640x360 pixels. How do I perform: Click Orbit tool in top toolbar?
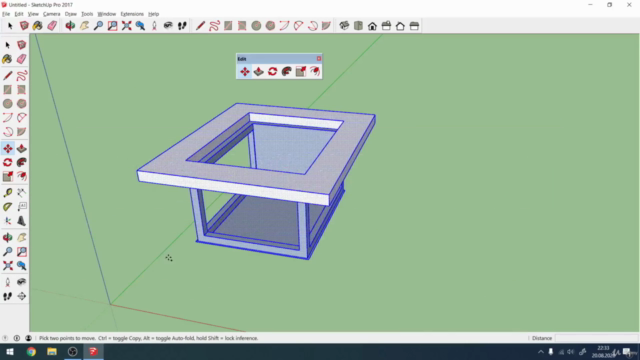[70, 26]
